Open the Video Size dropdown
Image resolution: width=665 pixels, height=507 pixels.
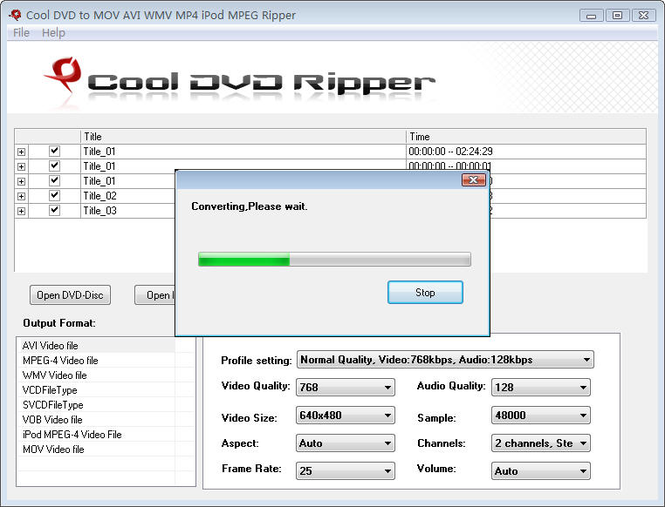[x=345, y=415]
